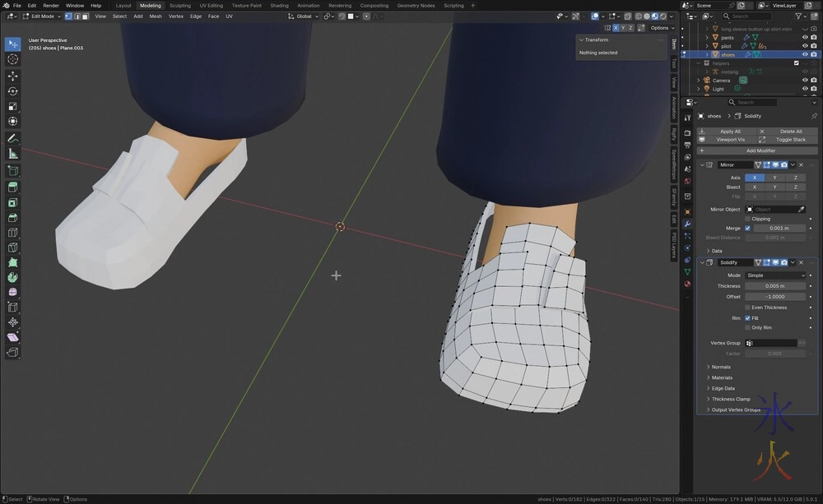Screen dimensions: 823x504
Task: Open the Mesh menu in the header
Action: click(x=156, y=16)
